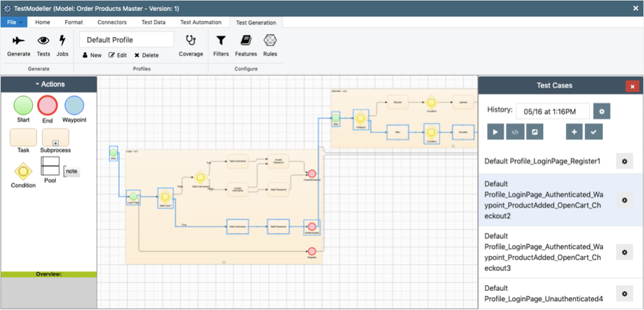Click the Category condition node
644x310 pixels.
361,119
